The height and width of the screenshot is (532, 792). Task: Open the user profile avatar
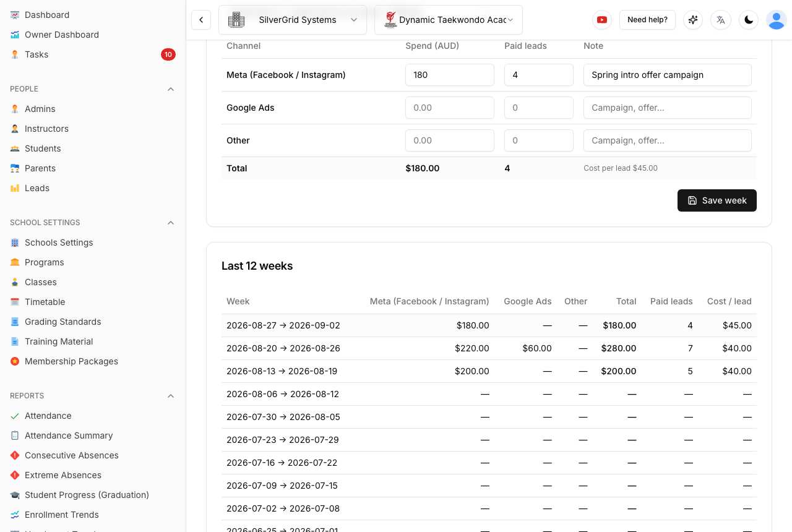pos(776,20)
